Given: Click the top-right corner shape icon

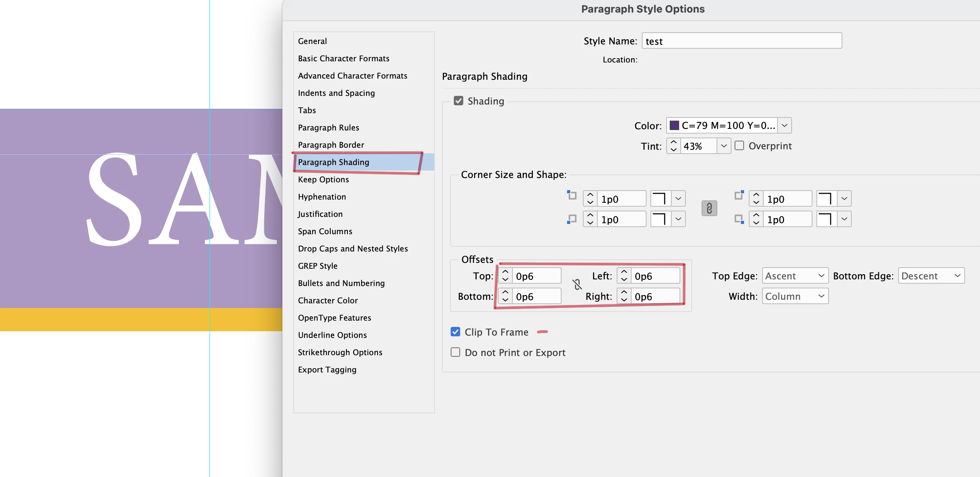Looking at the screenshot, I should coord(826,199).
